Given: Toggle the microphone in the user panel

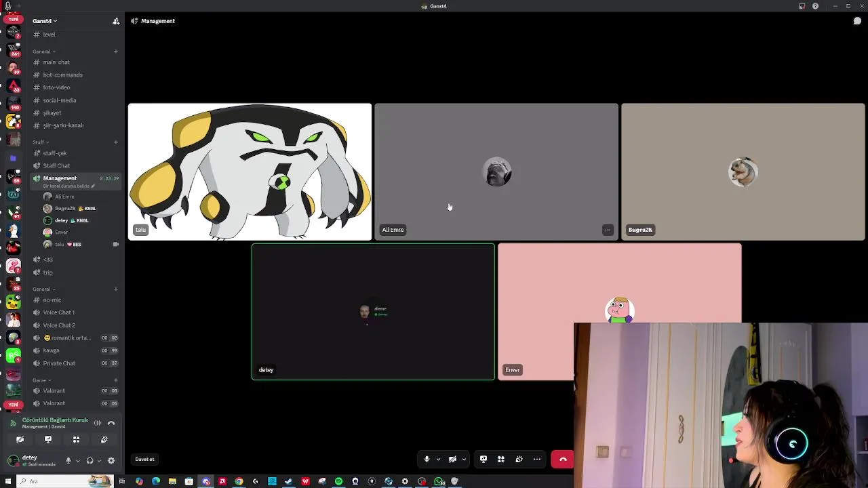Looking at the screenshot, I should (x=68, y=460).
